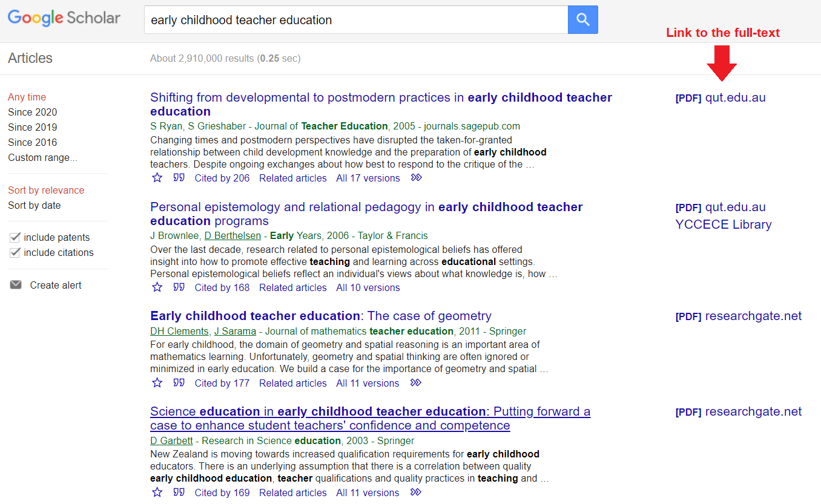Open author profile D Garbett
Viewport: 821px width, 504px height.
tap(171, 440)
